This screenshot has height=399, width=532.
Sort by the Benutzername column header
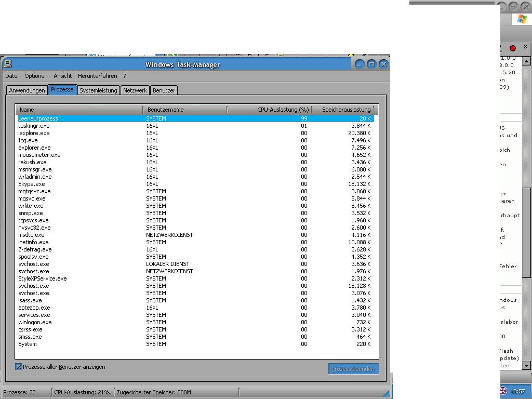pyautogui.click(x=185, y=110)
